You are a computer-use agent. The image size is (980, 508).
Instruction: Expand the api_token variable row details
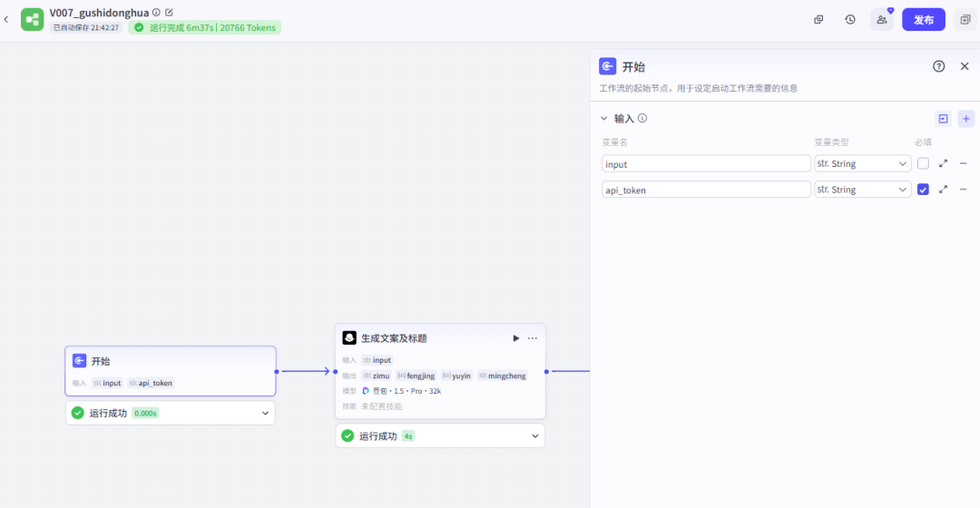tap(943, 190)
